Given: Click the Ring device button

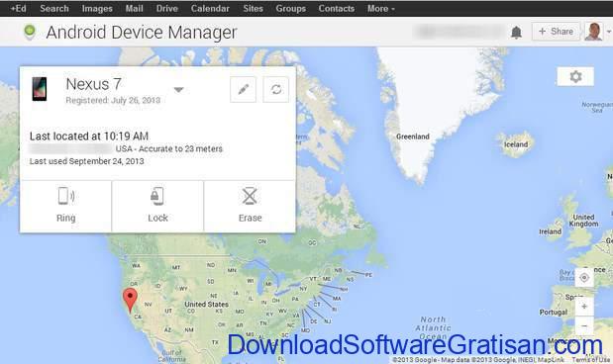Looking at the screenshot, I should coord(65,207).
